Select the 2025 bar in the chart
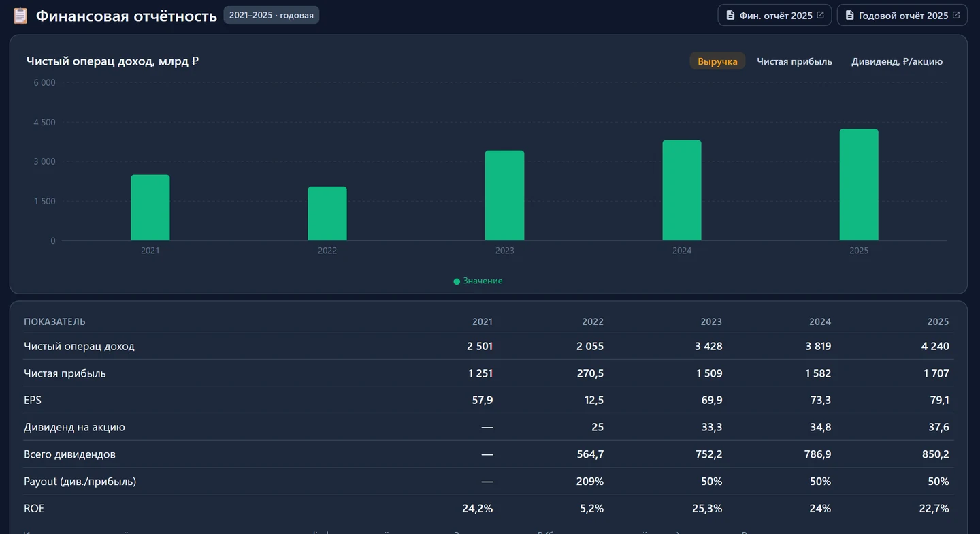This screenshot has width=980, height=534. 859,185
